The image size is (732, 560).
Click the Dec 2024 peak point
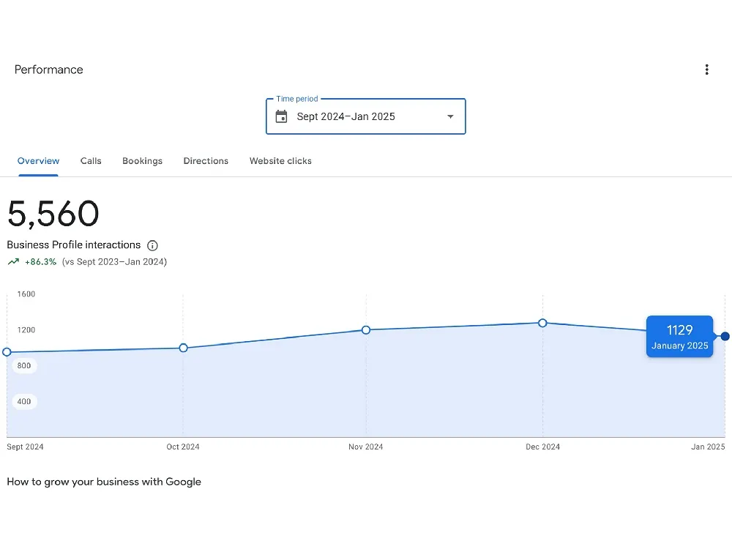tap(542, 323)
